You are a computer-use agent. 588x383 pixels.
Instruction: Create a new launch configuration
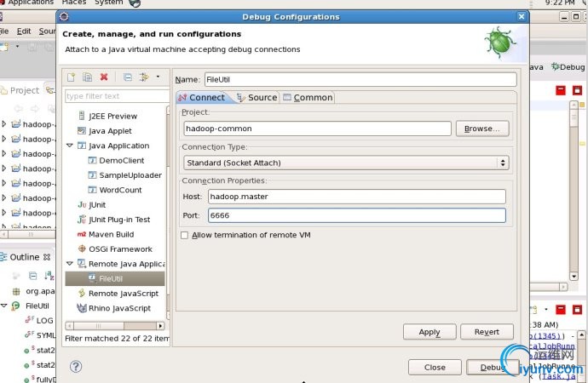click(71, 77)
